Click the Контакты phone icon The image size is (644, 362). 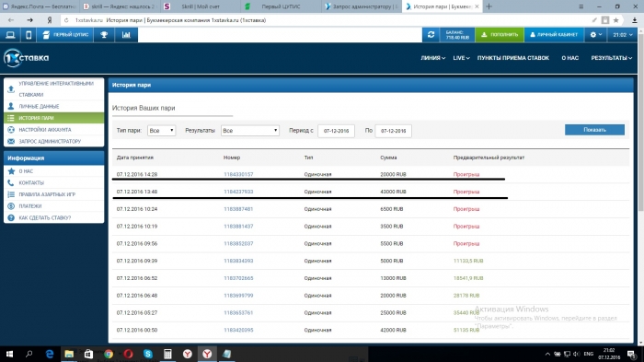[x=11, y=182]
